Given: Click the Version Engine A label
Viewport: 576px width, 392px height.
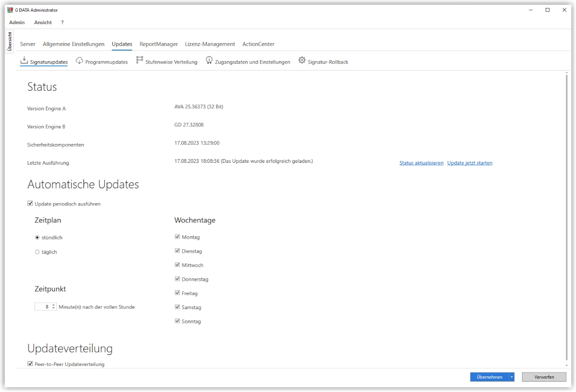Looking at the screenshot, I should tap(46, 108).
